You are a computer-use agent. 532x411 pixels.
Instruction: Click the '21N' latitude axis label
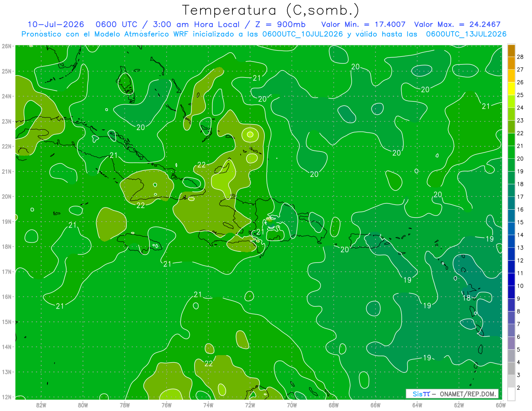[7, 172]
